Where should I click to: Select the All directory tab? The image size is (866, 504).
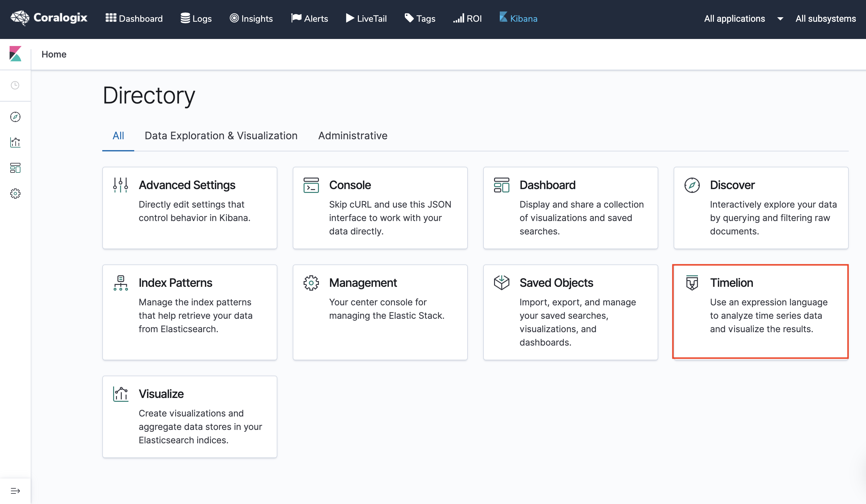point(118,136)
